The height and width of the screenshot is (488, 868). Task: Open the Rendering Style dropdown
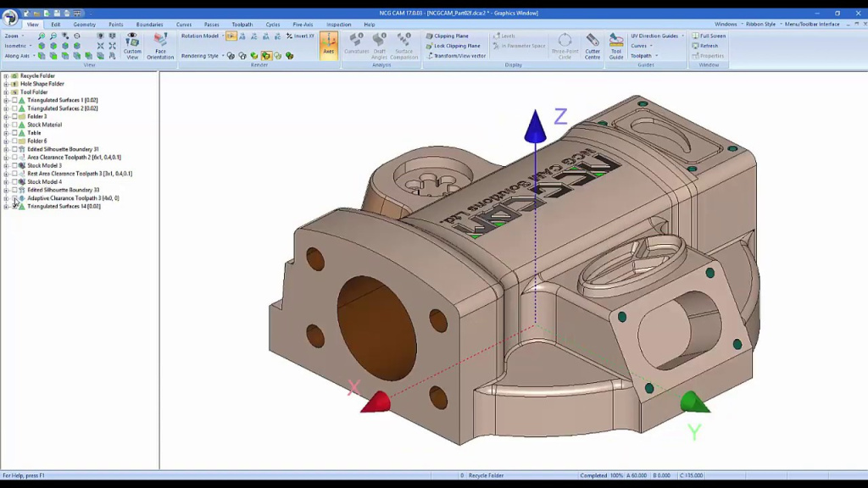(202, 56)
